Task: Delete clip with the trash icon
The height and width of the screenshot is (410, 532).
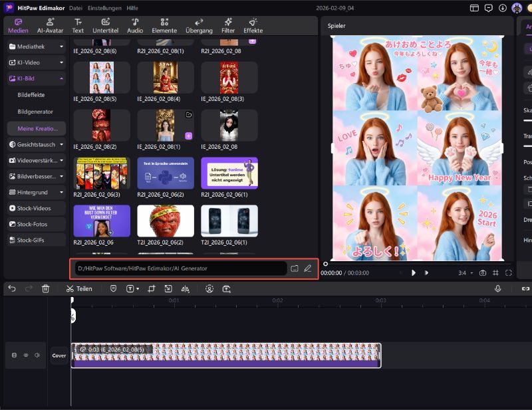Action: pyautogui.click(x=45, y=289)
